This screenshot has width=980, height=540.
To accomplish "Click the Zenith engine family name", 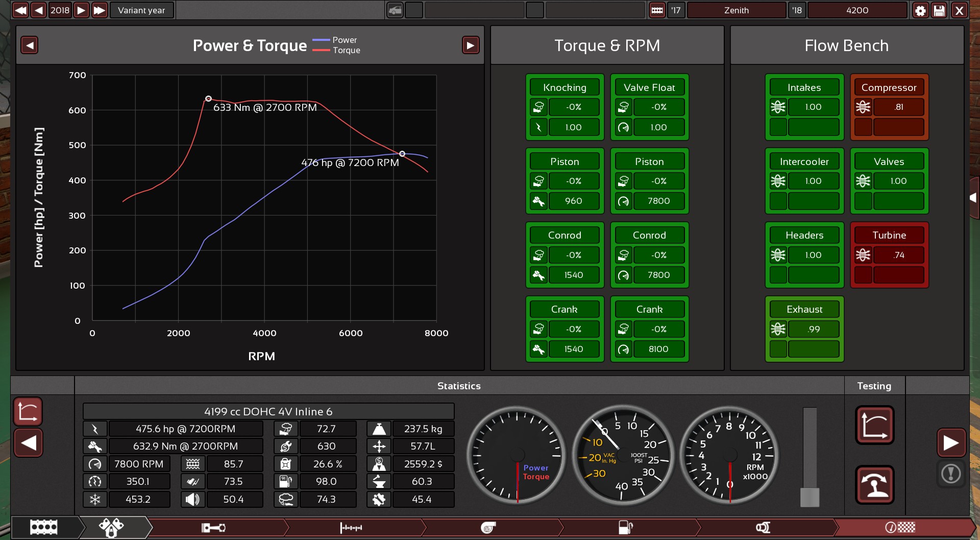I will pyautogui.click(x=736, y=10).
